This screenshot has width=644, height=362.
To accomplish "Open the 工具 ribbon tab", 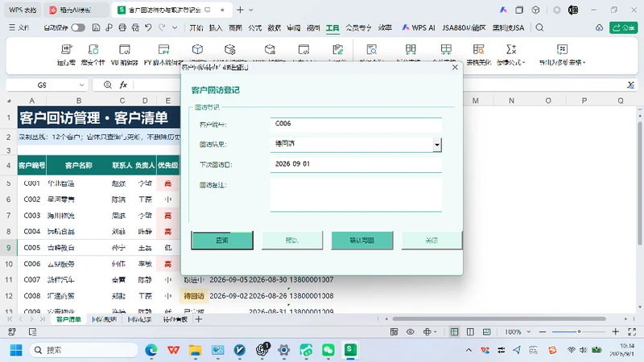I will tap(332, 27).
